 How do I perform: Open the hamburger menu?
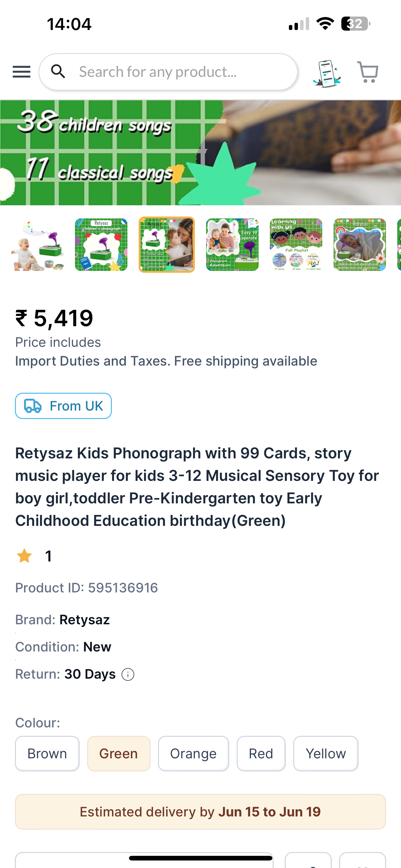(x=21, y=72)
